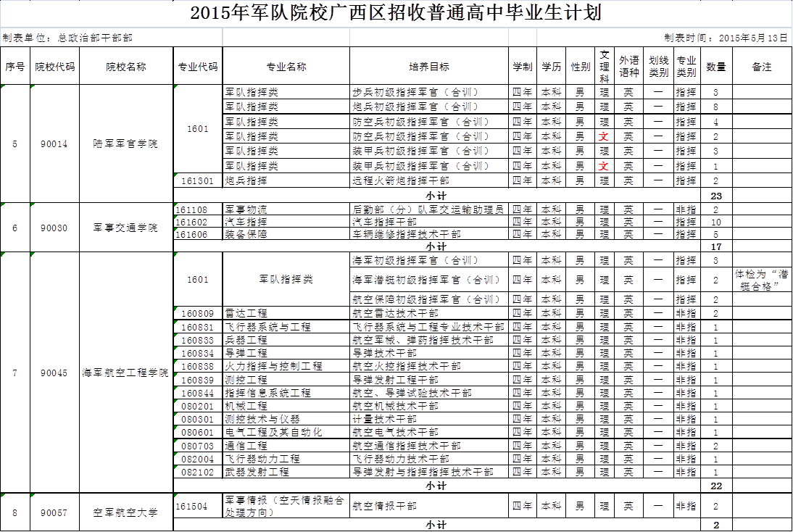The image size is (793, 532).
Task: Select the 远程火箭炮指挥干部 cell
Action: pyautogui.click(x=429, y=180)
